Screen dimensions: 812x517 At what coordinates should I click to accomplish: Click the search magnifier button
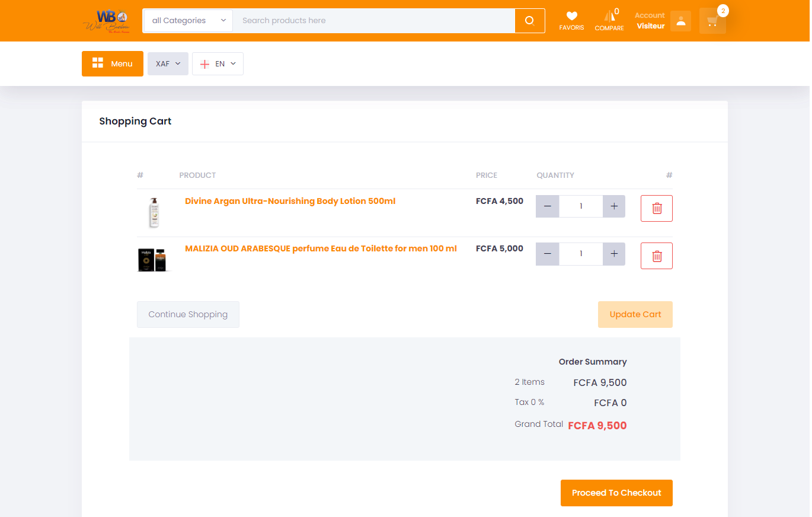(x=530, y=21)
